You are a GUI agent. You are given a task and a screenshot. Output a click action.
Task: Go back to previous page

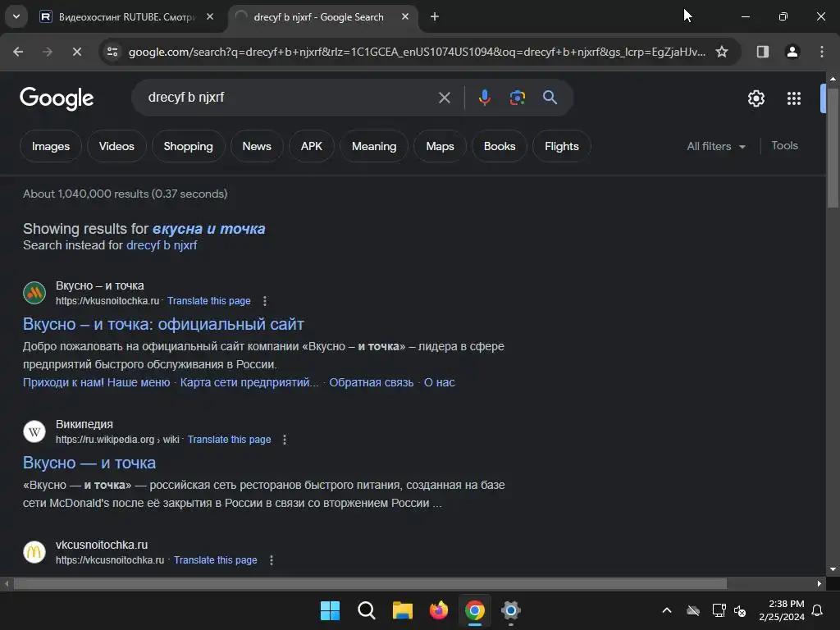(x=18, y=52)
